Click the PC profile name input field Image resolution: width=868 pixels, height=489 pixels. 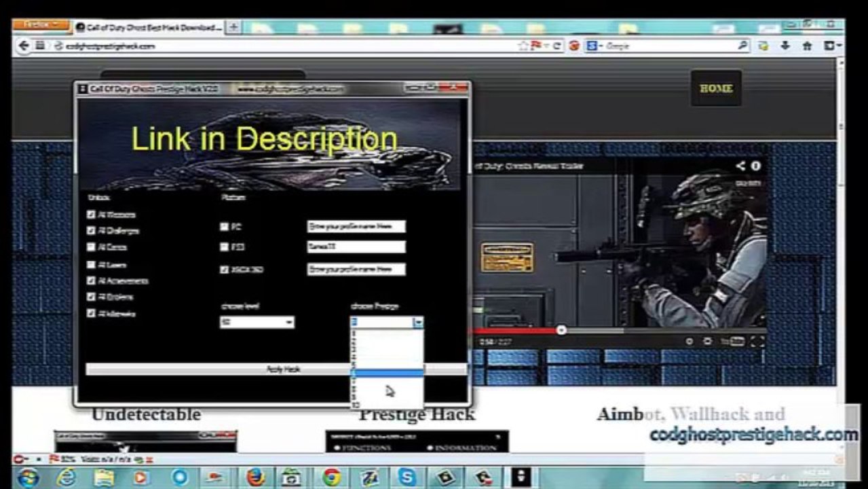pos(356,227)
